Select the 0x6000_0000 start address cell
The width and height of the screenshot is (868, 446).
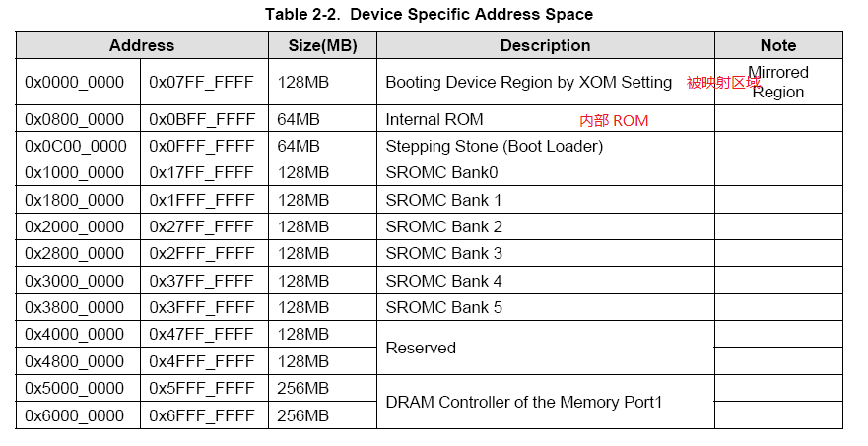click(x=75, y=415)
